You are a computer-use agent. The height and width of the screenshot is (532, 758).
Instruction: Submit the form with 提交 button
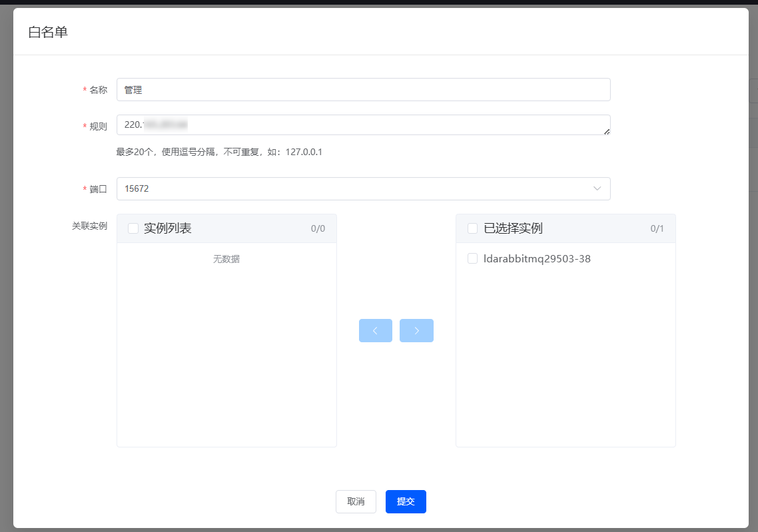[406, 501]
